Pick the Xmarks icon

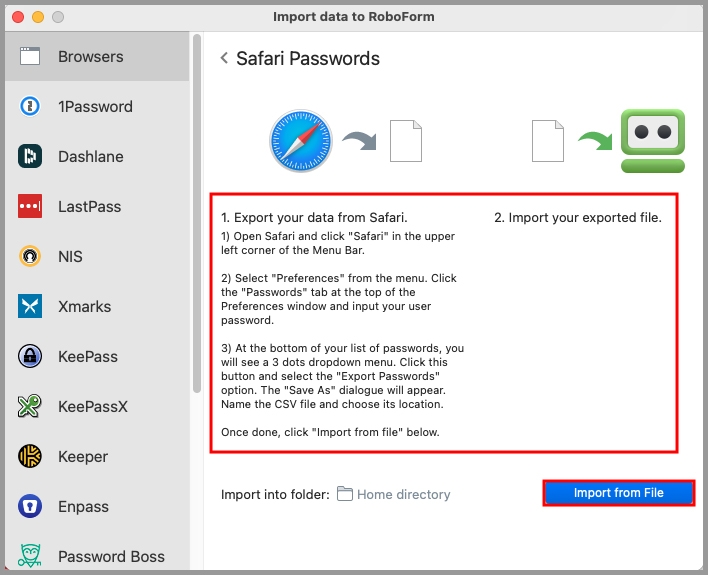coord(30,307)
